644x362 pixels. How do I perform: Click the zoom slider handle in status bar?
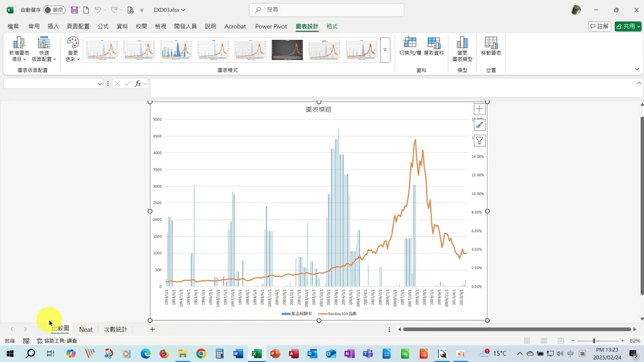click(x=594, y=341)
